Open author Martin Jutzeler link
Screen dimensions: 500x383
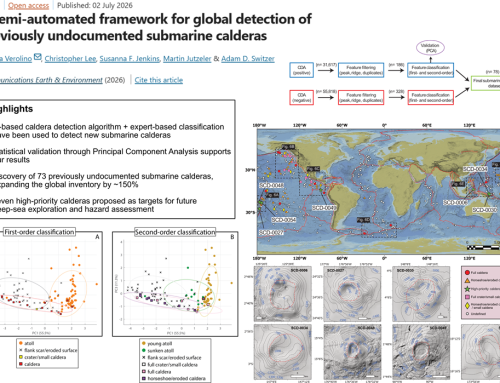[x=187, y=59]
